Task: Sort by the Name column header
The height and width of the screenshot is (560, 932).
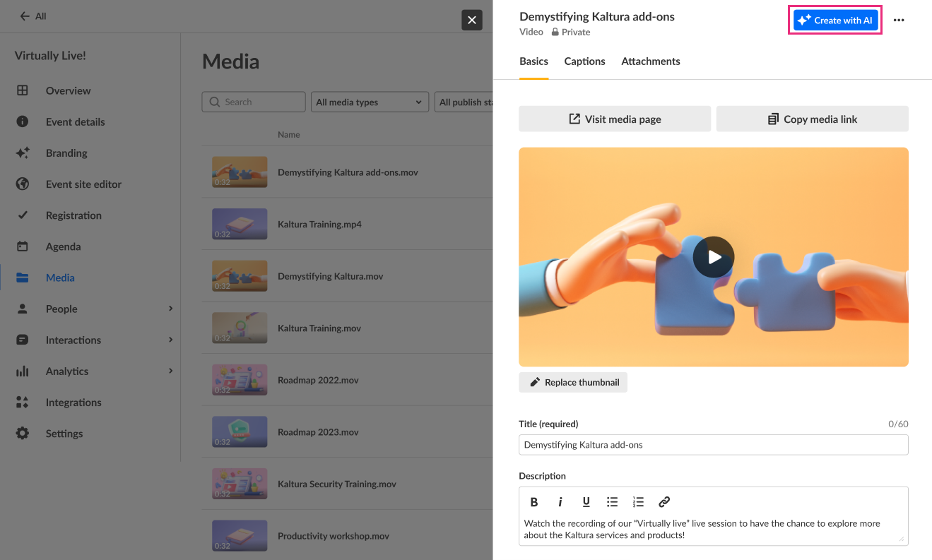Action: point(289,134)
